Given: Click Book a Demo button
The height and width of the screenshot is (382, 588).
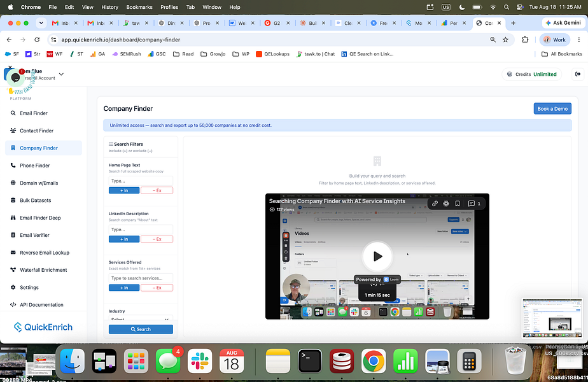Looking at the screenshot, I should click(x=552, y=108).
